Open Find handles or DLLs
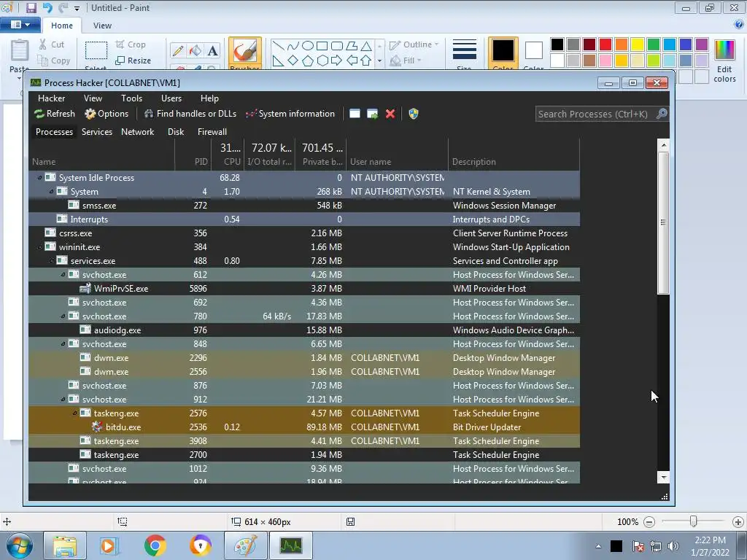 click(x=190, y=114)
